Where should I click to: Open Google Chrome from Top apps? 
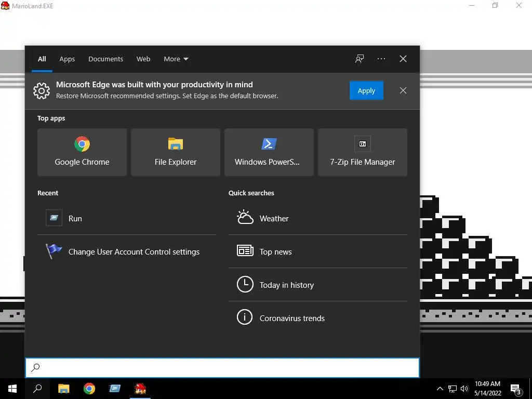click(82, 152)
